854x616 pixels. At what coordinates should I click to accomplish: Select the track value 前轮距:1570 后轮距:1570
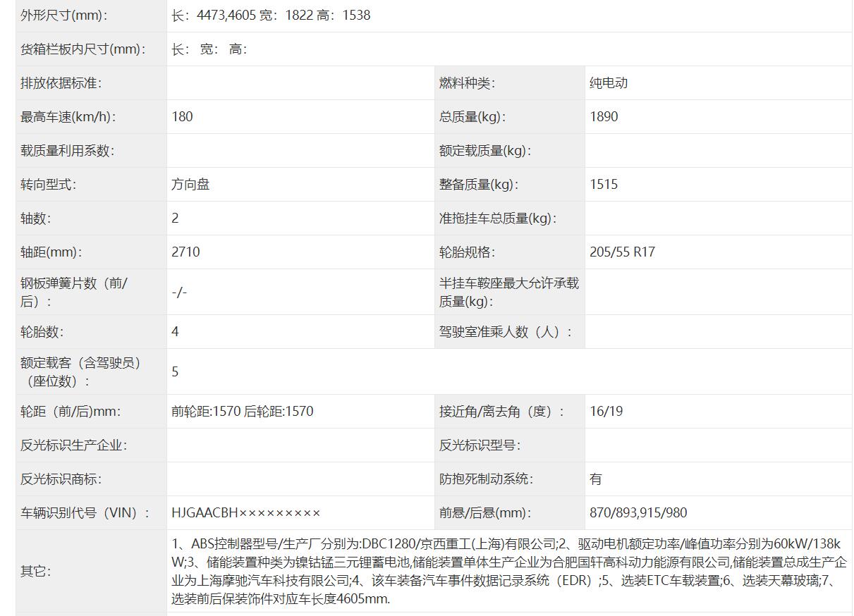[243, 412]
